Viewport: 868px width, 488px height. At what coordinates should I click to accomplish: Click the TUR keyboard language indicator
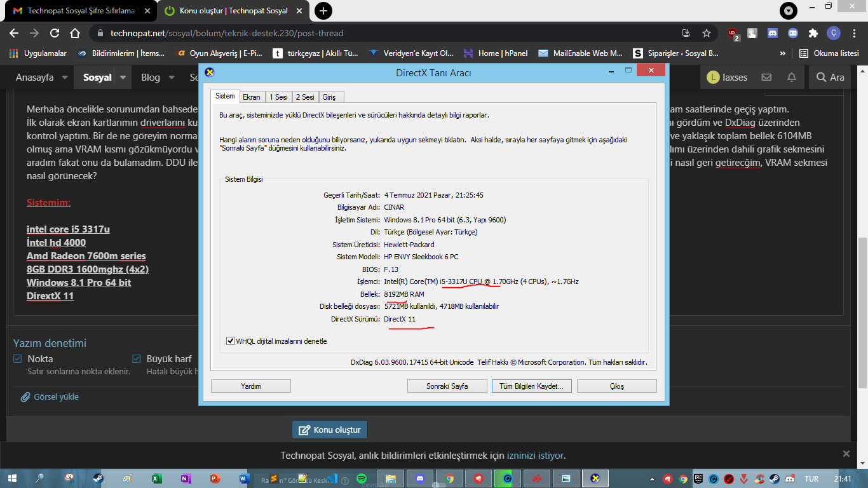pyautogui.click(x=811, y=479)
